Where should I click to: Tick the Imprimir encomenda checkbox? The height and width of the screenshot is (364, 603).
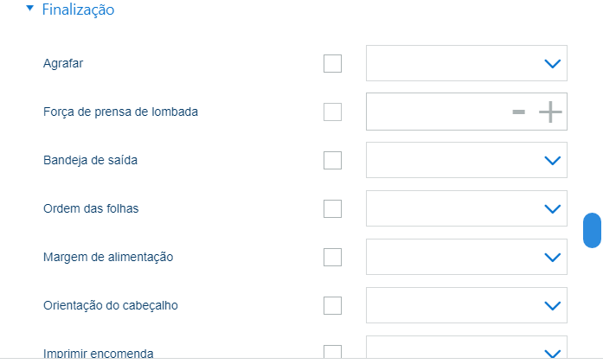(332, 352)
